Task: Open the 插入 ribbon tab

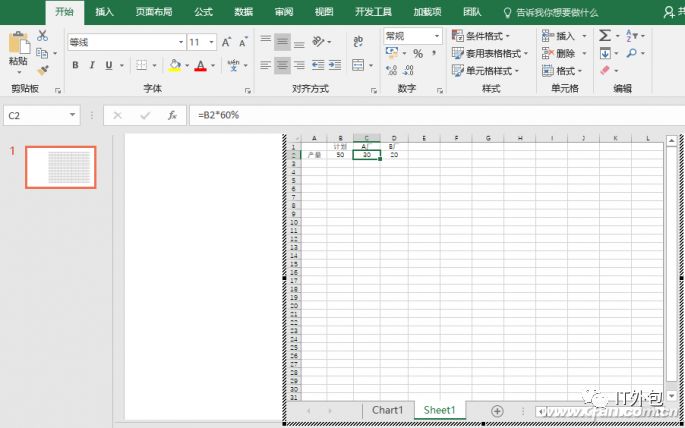Action: tap(104, 12)
